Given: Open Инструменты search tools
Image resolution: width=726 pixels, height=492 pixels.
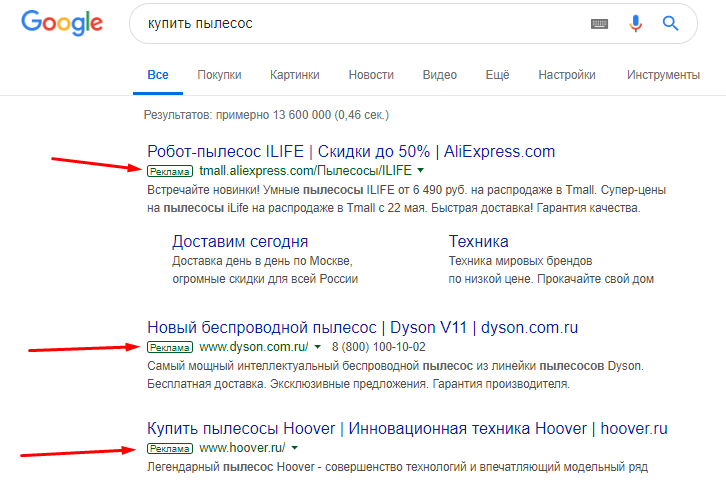Looking at the screenshot, I should pyautogui.click(x=662, y=75).
